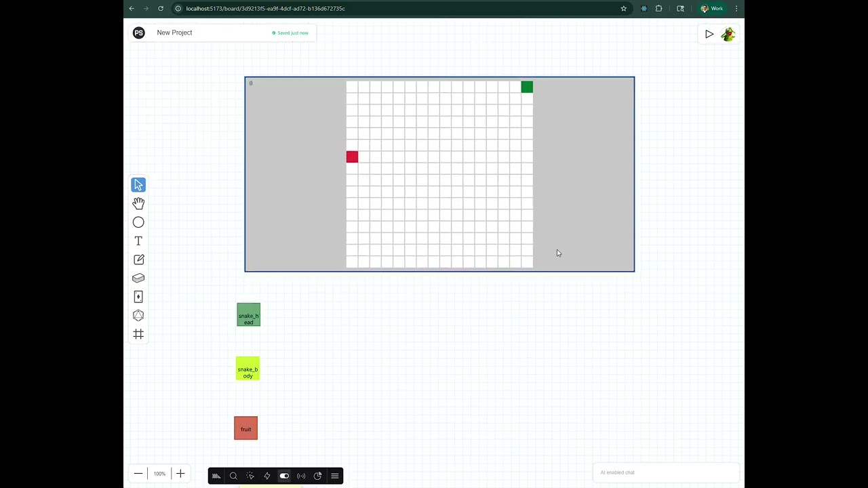Viewport: 868px width, 488px height.
Task: Reload the browser page
Action: (161, 8)
